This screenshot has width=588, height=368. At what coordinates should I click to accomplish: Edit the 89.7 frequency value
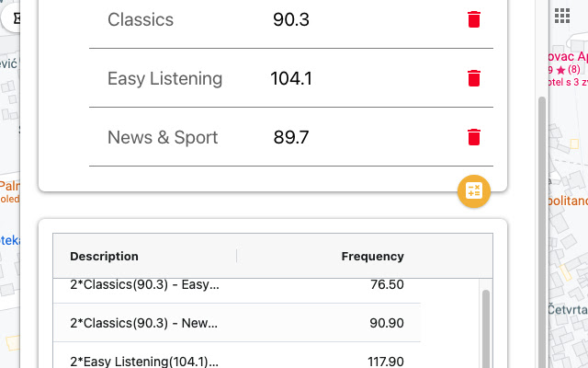291,137
